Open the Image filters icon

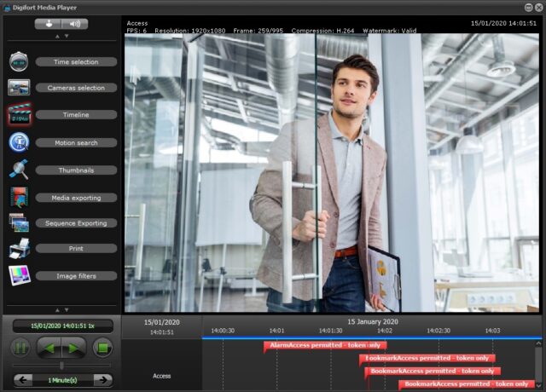pyautogui.click(x=19, y=275)
